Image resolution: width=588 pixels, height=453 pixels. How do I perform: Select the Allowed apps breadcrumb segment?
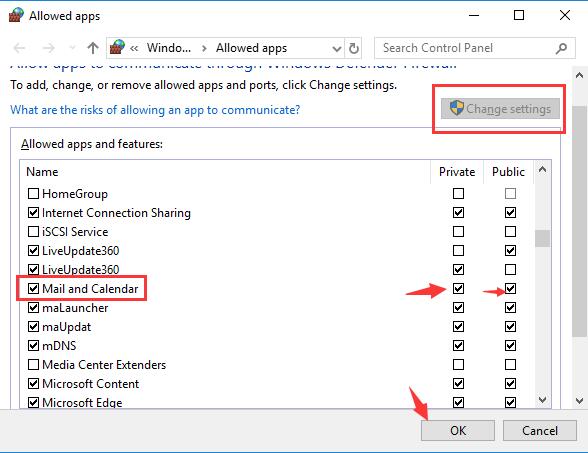point(251,48)
